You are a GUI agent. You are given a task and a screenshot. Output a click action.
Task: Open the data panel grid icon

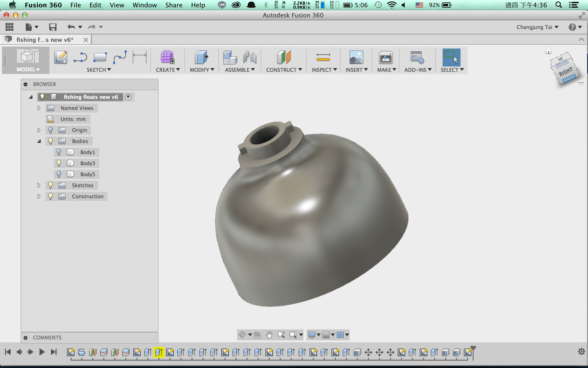point(9,27)
